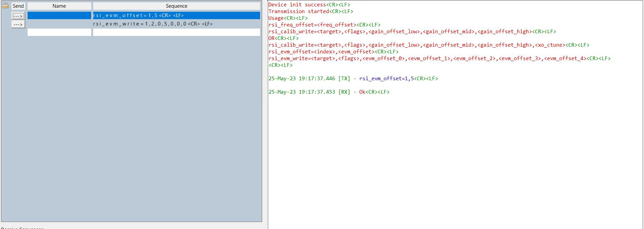644x229 pixels.
Task: Click the [RX] Ok response log entry
Action: pyautogui.click(x=329, y=92)
